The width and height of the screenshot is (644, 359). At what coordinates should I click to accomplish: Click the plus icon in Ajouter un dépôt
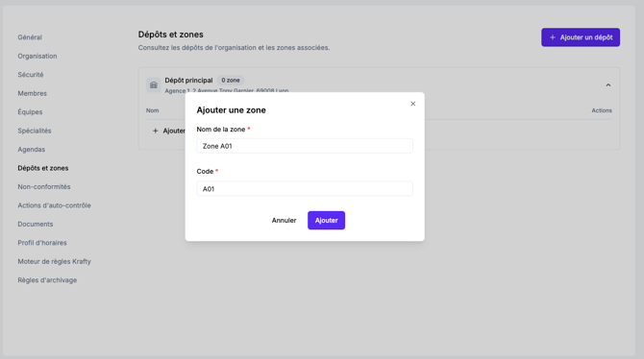tap(553, 37)
